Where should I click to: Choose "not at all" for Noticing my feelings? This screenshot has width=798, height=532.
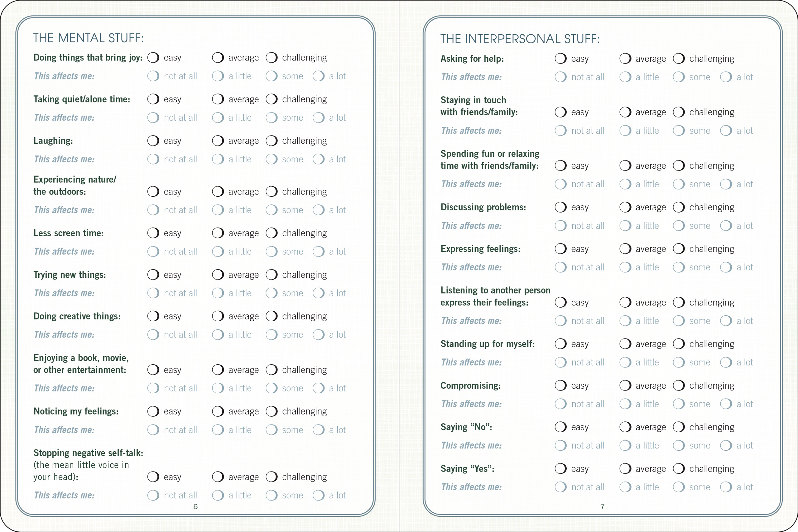pos(153,430)
